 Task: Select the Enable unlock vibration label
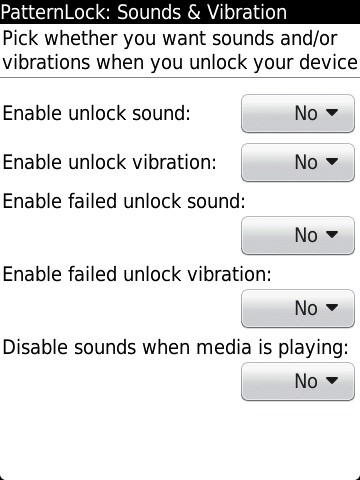109,162
